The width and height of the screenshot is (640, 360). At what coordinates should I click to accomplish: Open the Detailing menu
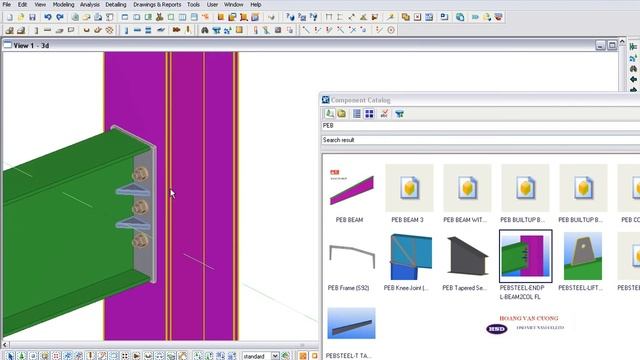click(116, 4)
